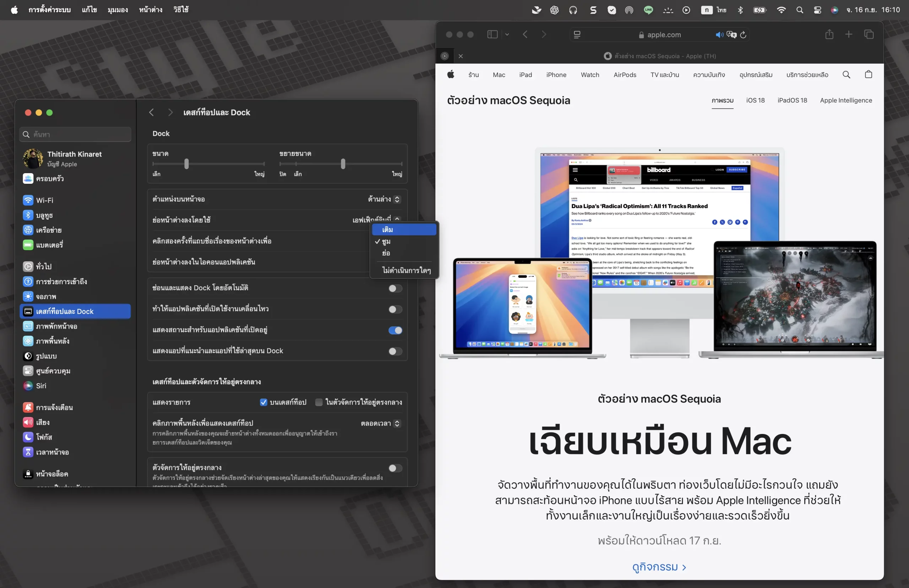Click the Safari share icon
The width and height of the screenshot is (909, 588).
tap(829, 34)
